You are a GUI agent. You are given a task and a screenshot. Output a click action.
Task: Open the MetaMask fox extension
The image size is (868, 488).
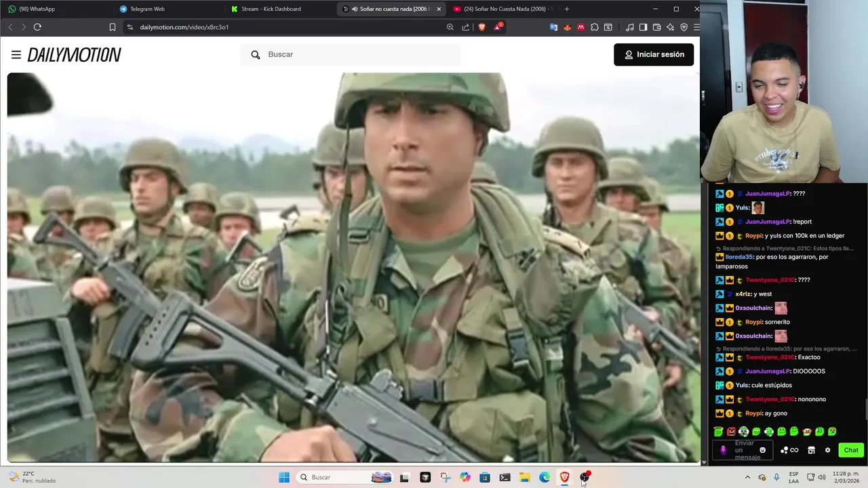pyautogui.click(x=568, y=27)
